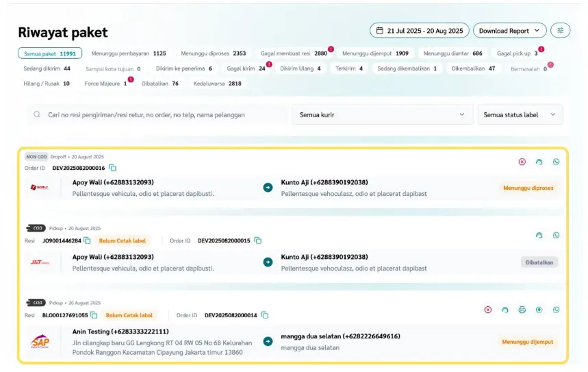Expand the Semua kurir dropdown
Screen dimensions: 588x372
(x=382, y=114)
